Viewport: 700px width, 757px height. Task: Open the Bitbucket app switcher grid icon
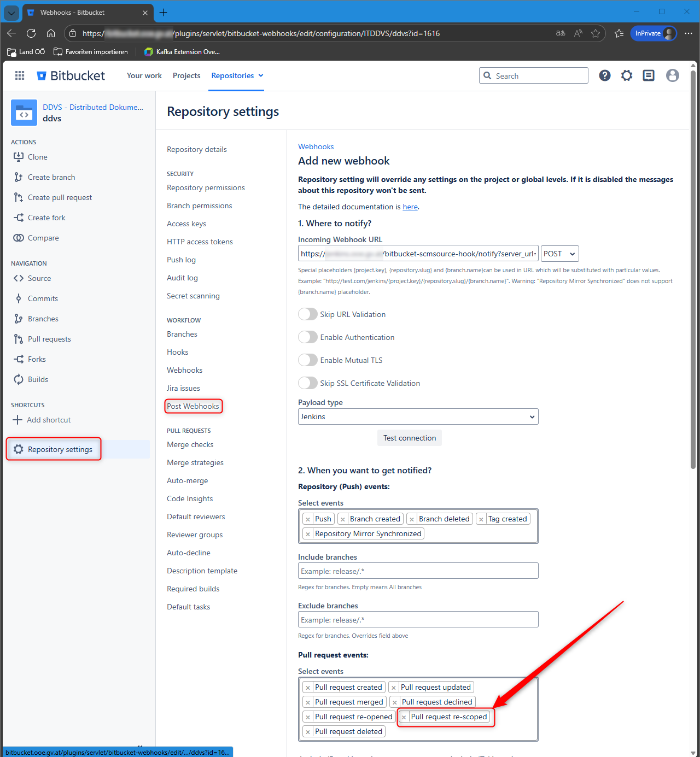20,75
